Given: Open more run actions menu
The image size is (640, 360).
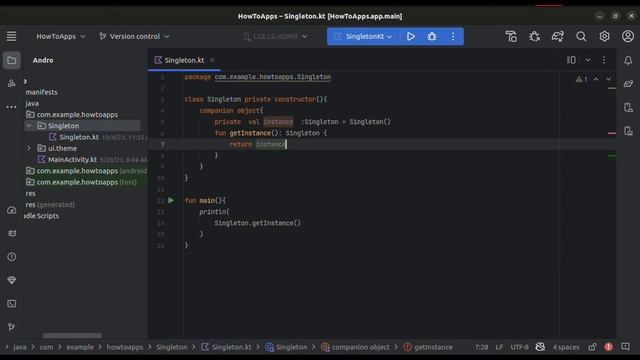Looking at the screenshot, I should [x=453, y=36].
